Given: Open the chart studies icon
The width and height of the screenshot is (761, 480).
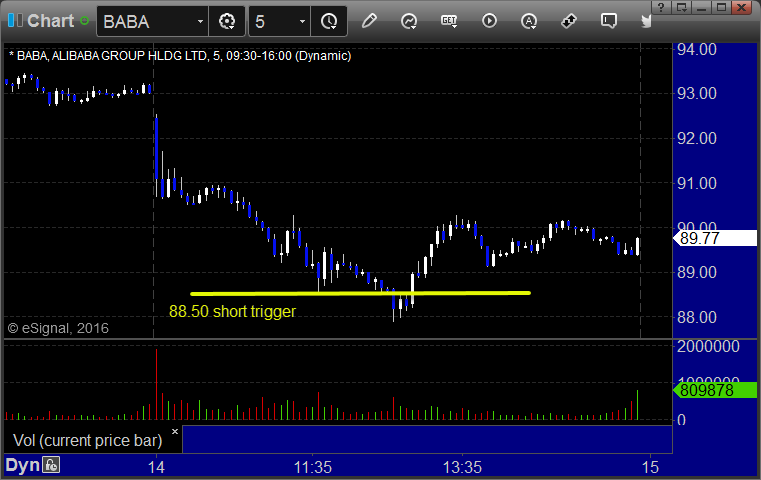Looking at the screenshot, I should click(x=409, y=21).
